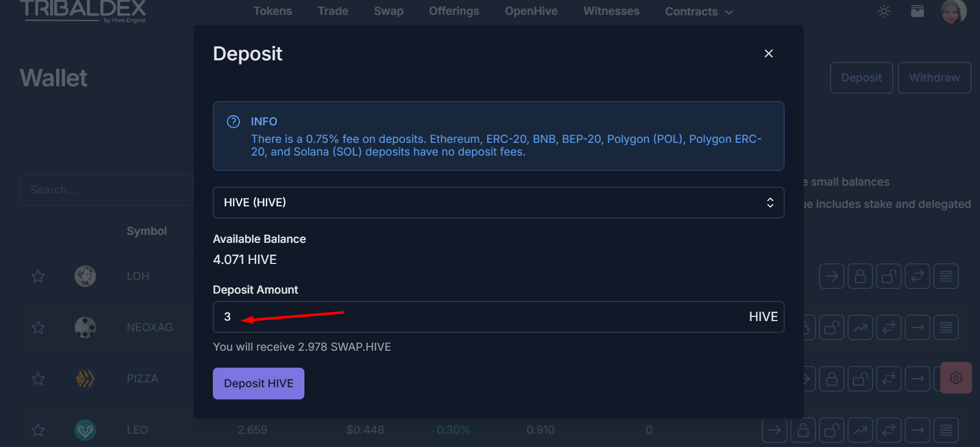
Task: Click the LEO token logo
Action: (x=85, y=430)
